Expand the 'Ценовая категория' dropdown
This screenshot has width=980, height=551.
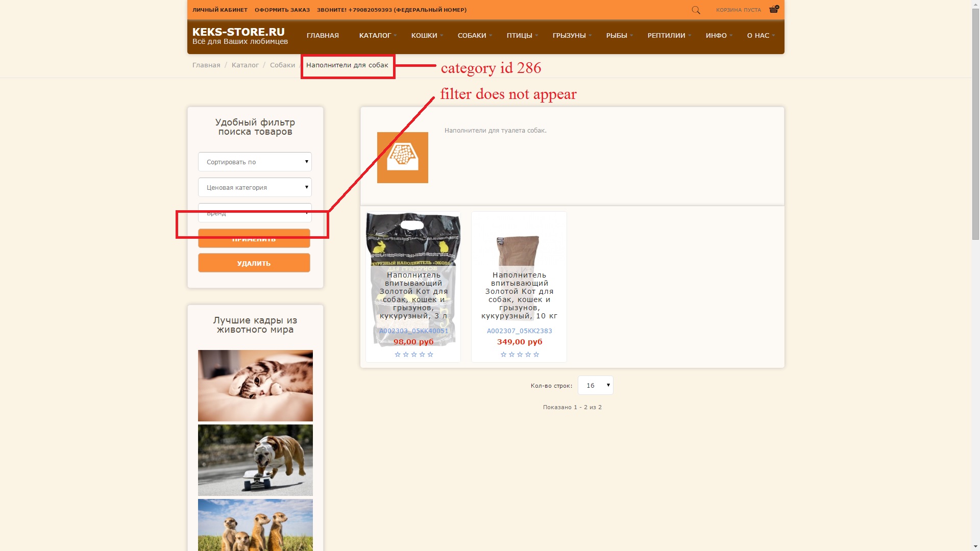click(x=255, y=187)
